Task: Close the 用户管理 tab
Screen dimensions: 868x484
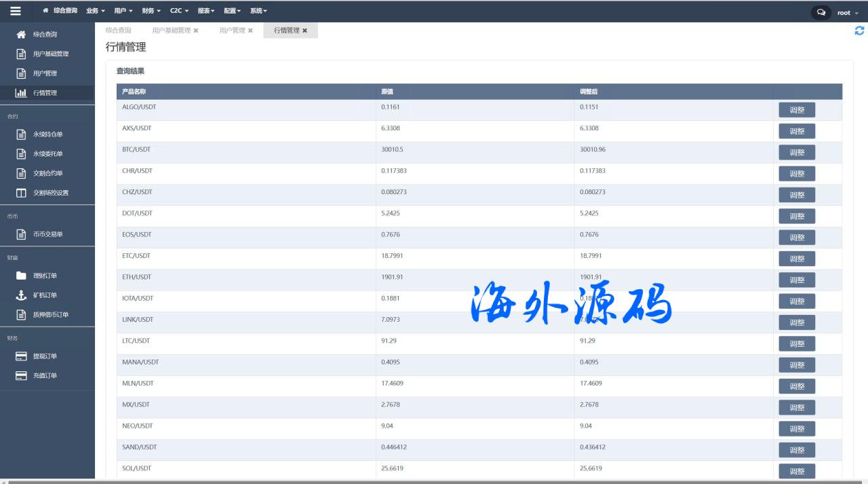Action: pos(250,31)
